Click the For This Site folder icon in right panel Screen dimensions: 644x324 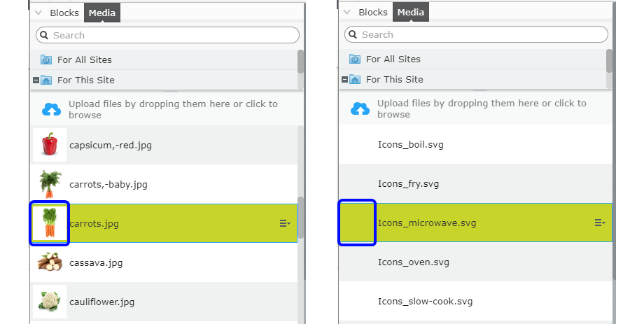click(x=355, y=79)
